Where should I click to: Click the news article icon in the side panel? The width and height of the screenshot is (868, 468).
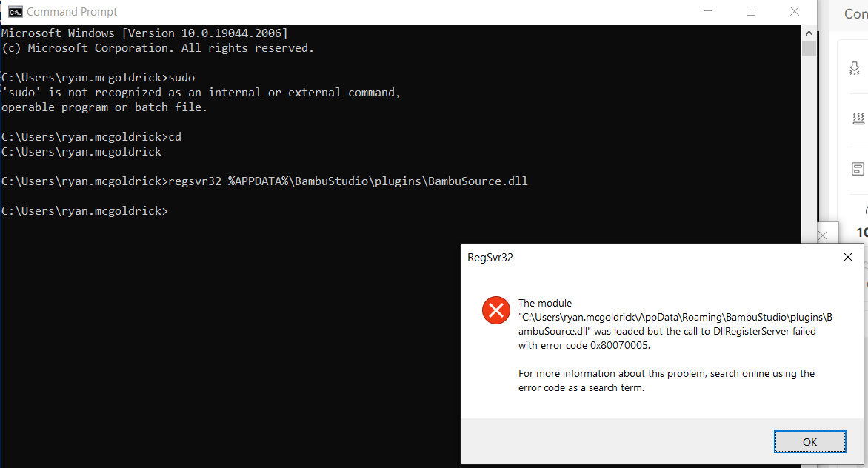click(x=856, y=170)
